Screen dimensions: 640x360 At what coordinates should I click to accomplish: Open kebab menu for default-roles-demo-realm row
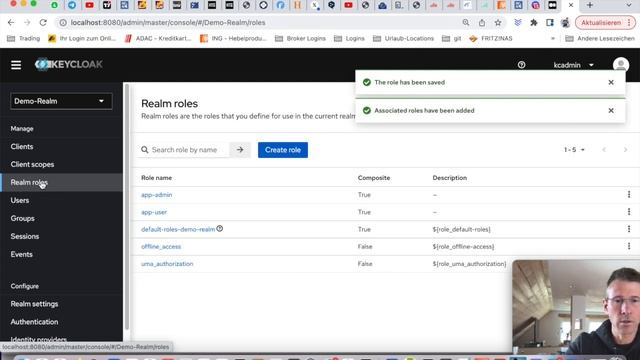click(x=629, y=229)
